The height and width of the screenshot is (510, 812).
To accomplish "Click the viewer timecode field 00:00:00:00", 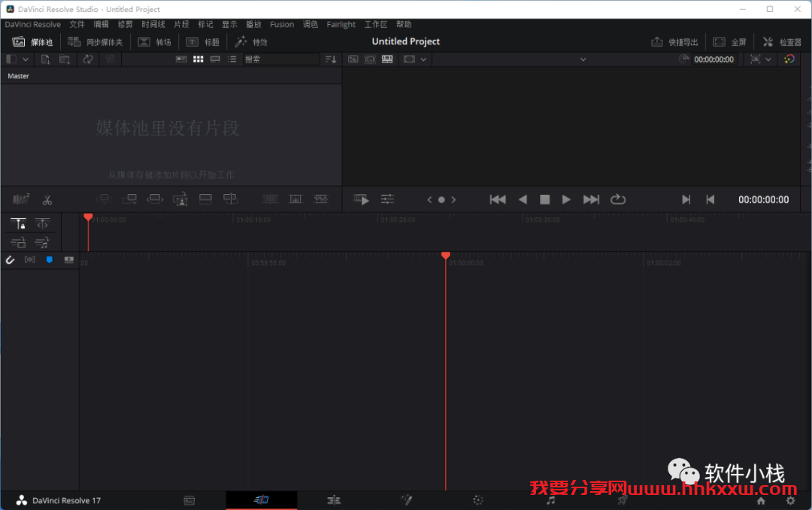I will [714, 59].
